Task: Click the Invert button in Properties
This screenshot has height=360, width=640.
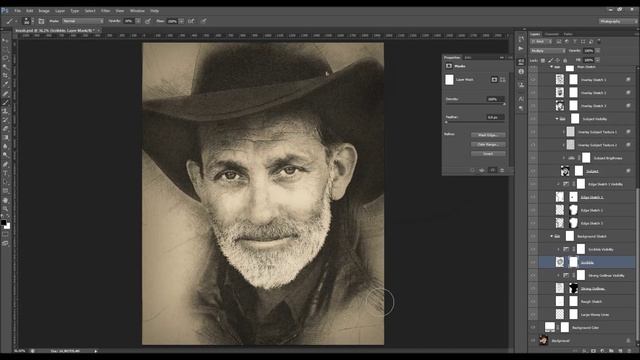Action: (x=488, y=154)
